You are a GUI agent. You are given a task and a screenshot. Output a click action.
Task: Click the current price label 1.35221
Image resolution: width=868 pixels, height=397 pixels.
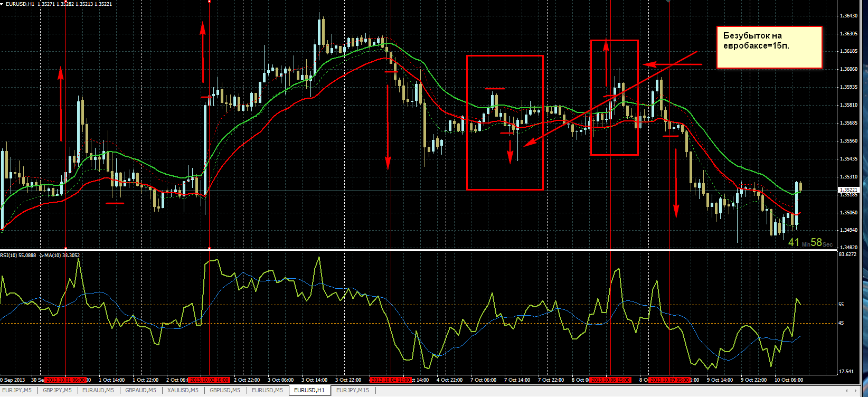(849, 190)
